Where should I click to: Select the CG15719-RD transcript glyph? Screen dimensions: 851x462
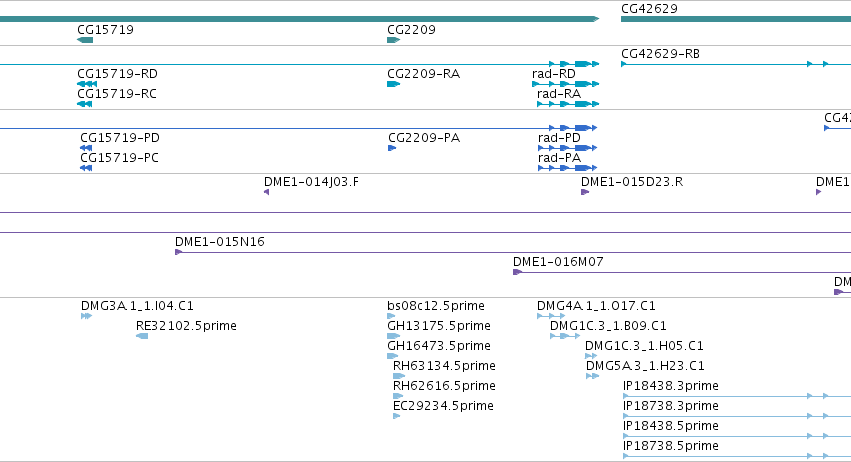coord(87,84)
